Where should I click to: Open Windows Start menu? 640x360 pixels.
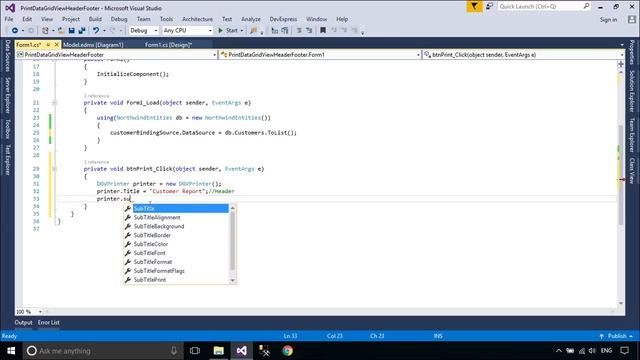tap(11, 351)
